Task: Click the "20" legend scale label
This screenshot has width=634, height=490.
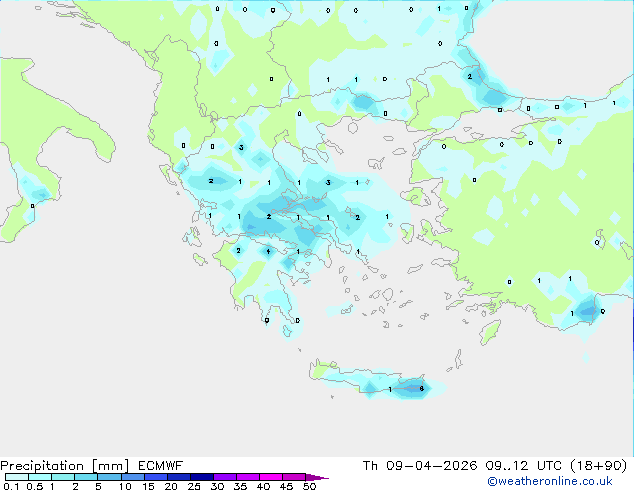Action: (x=171, y=486)
